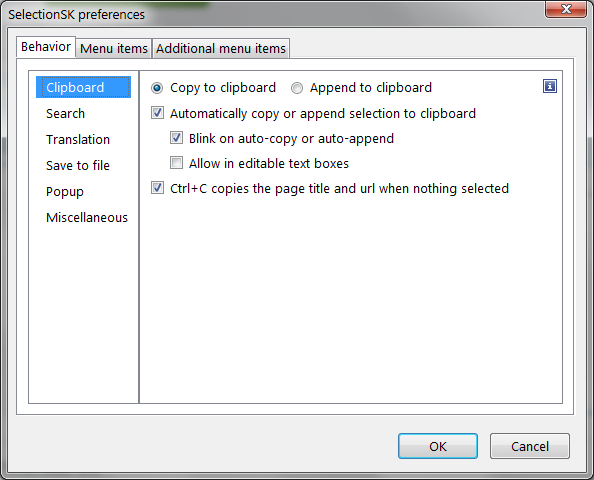
Task: Choose Append to clipboard option
Action: [x=297, y=88]
